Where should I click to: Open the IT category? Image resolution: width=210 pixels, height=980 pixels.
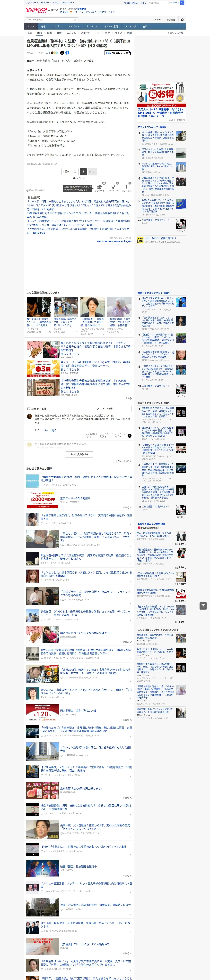98,33
